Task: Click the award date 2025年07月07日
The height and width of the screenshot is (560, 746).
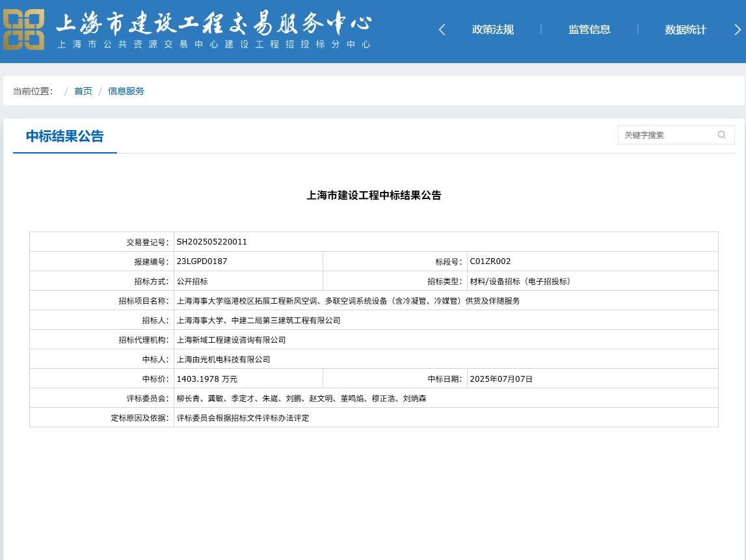Action: point(501,379)
